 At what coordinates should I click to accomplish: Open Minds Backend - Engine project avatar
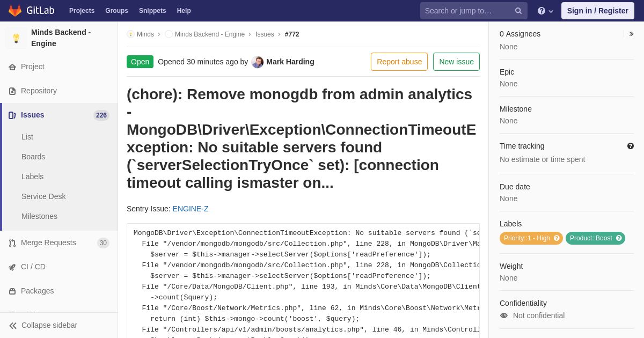point(16,38)
